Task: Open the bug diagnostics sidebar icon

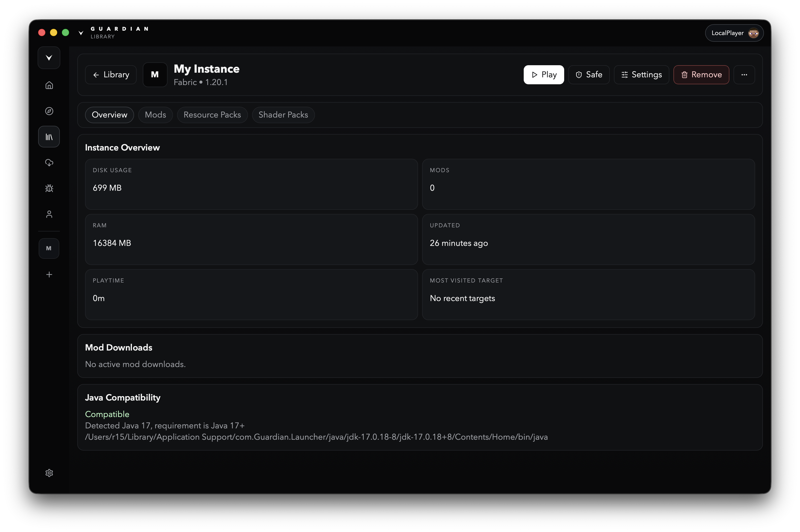Action: pos(49,188)
